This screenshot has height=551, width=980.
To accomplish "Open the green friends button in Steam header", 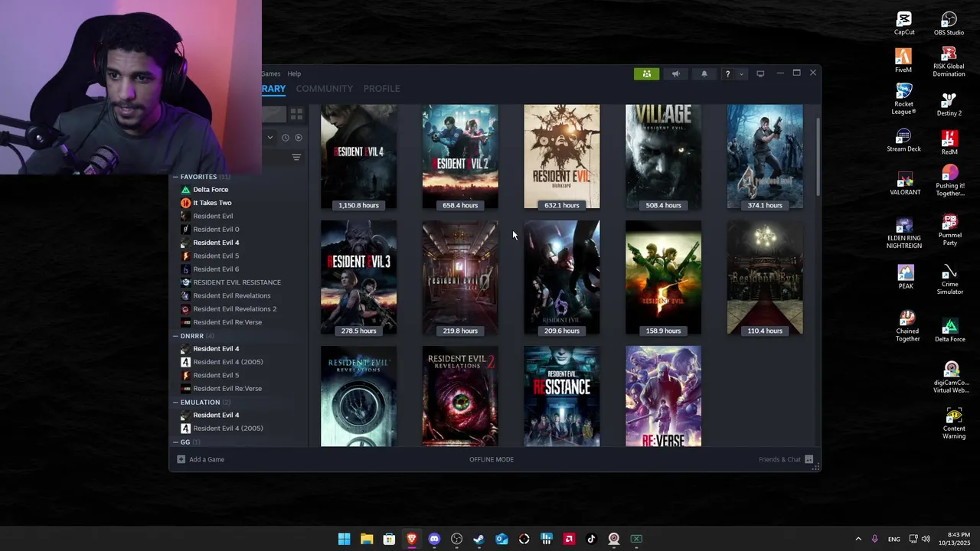I will click(x=646, y=73).
